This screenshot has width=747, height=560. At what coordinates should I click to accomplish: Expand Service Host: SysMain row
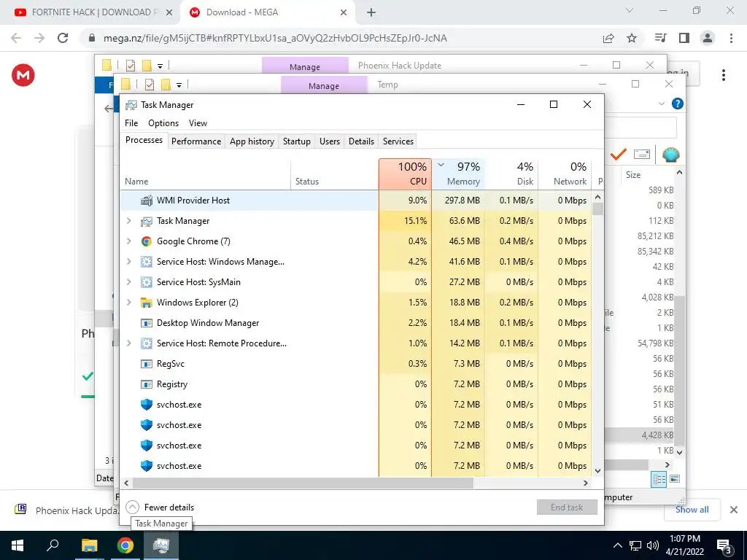[x=128, y=282]
